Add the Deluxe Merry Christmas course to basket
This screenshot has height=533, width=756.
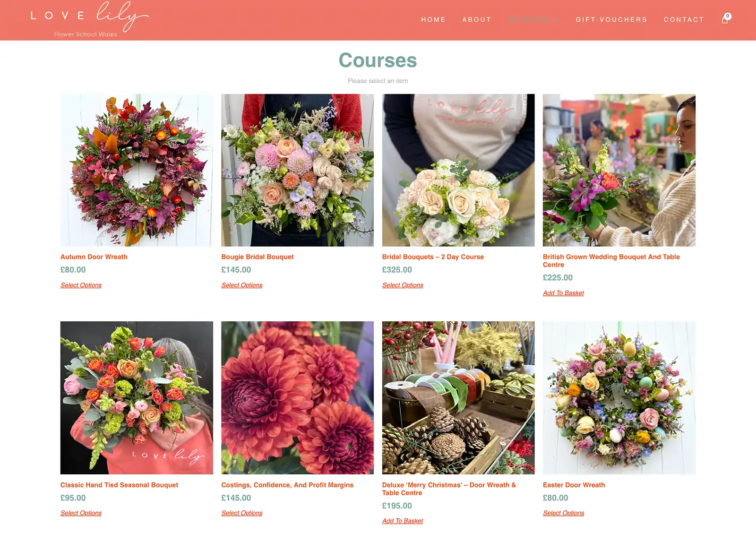pos(402,520)
